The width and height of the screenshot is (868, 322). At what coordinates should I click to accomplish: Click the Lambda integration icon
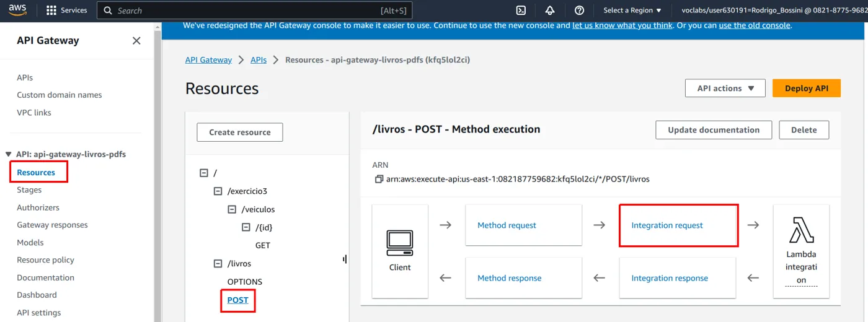801,230
